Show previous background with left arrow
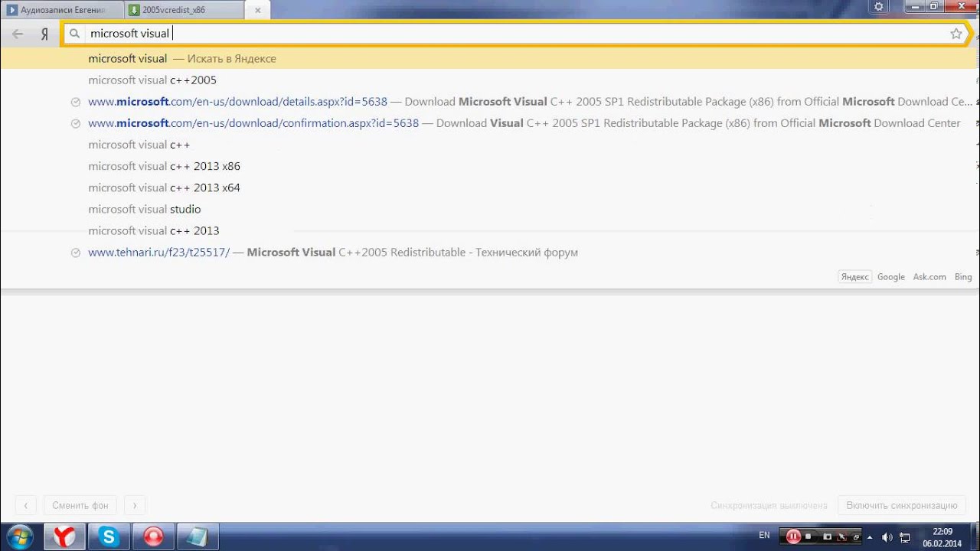The height and width of the screenshot is (551, 980). [x=25, y=505]
